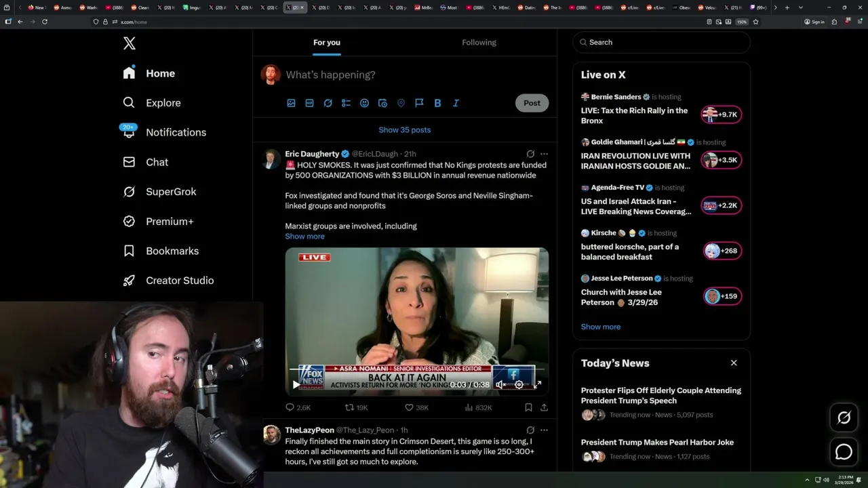Click the Grok icon in composer toolbar
Screen dimensions: 868x488
328,103
